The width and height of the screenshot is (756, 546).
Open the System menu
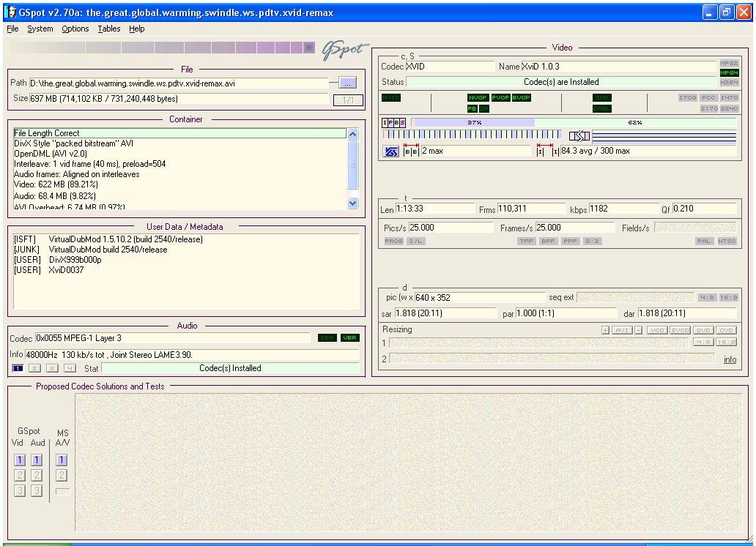(40, 29)
